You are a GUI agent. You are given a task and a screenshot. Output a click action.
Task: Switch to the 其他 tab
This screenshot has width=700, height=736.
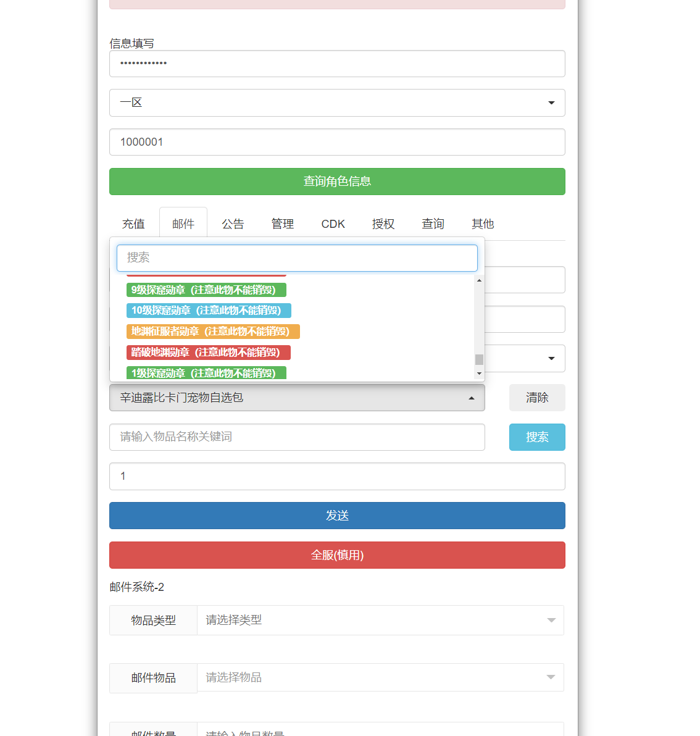[x=483, y=224]
